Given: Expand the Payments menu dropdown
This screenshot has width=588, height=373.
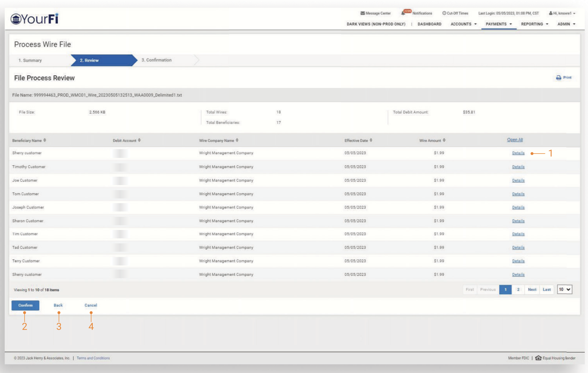Looking at the screenshot, I should click(498, 24).
